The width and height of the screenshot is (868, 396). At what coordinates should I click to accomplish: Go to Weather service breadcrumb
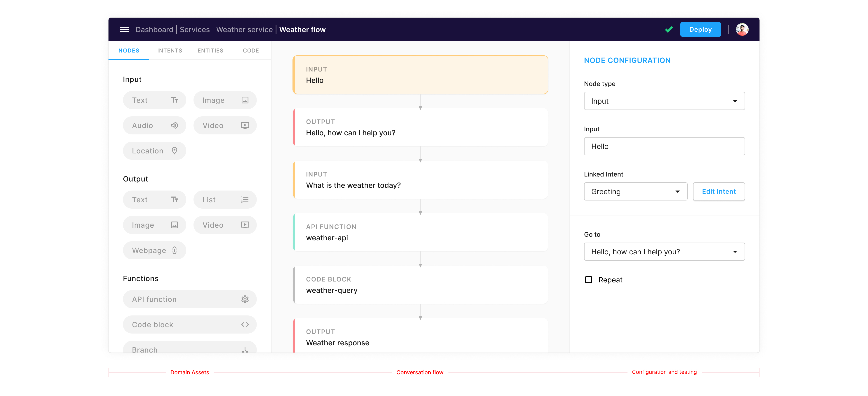(x=244, y=30)
